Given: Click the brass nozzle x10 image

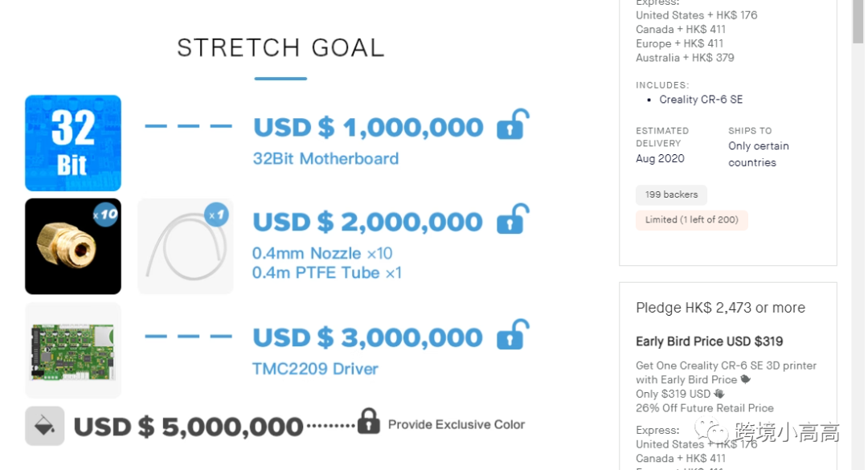Looking at the screenshot, I should coord(73,246).
